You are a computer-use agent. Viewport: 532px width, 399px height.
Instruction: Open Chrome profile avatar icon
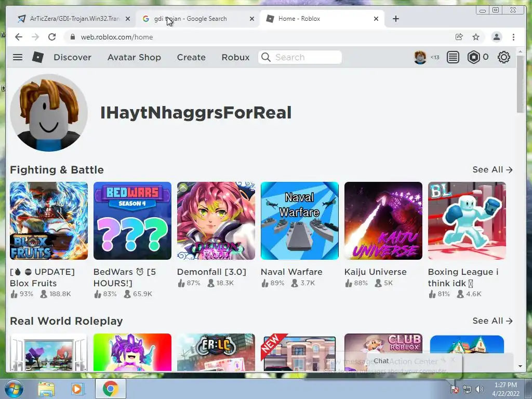tap(496, 37)
